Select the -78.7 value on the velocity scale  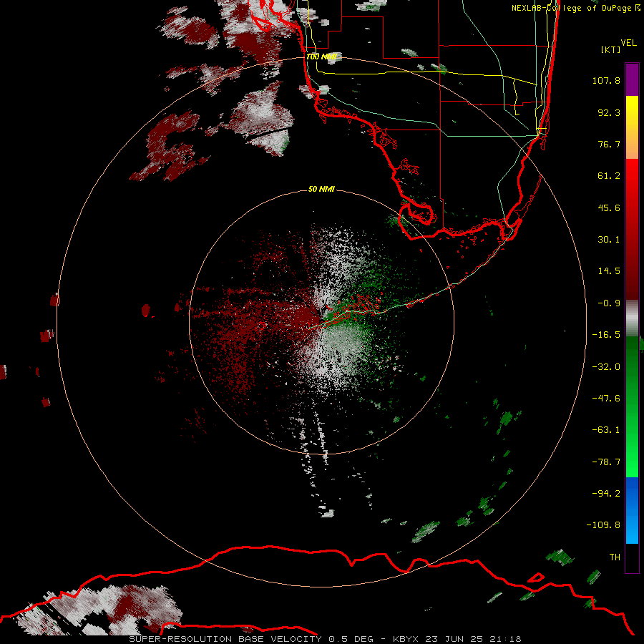(606, 462)
